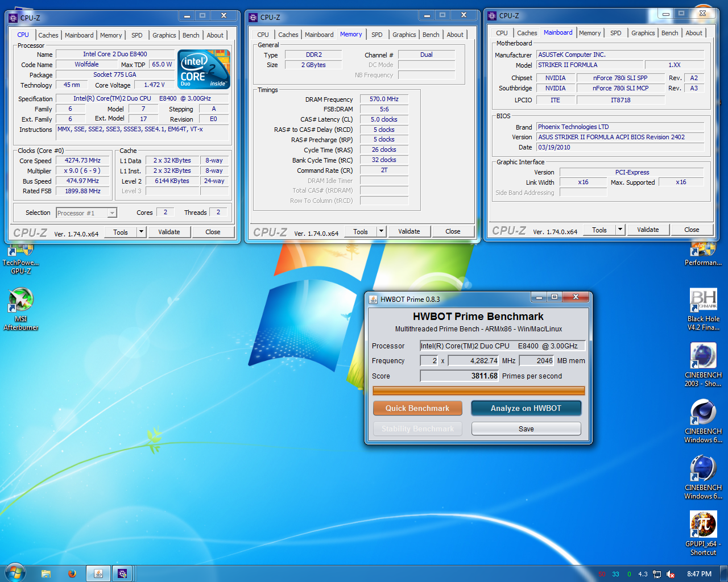Screen dimensions: 728x582
Task: Click the Show desktop button
Action: [x=724, y=573]
